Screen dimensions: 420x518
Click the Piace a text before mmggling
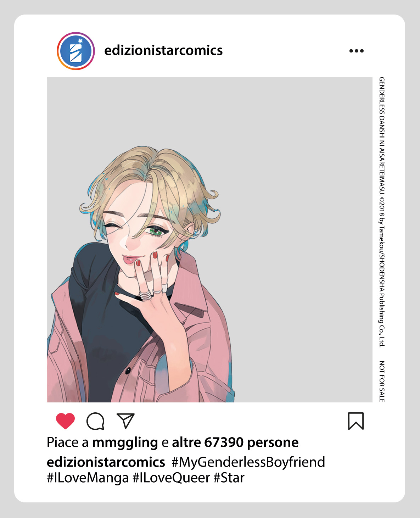click(68, 442)
